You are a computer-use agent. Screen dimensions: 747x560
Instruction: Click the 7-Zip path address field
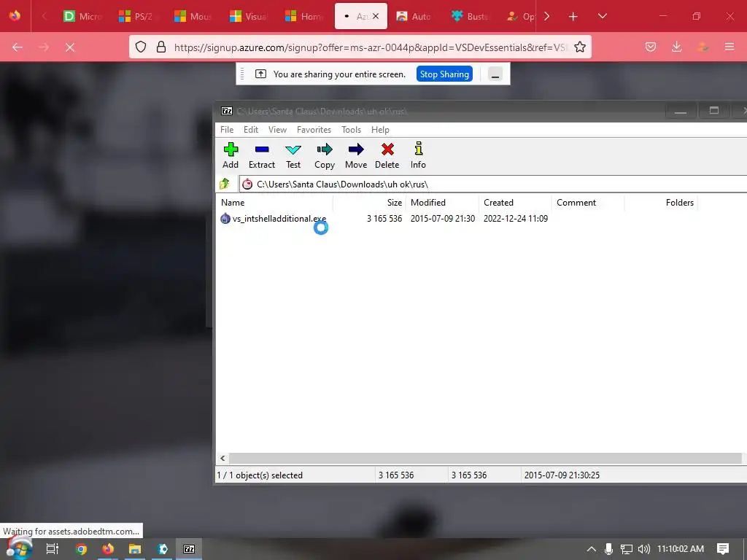[x=493, y=184]
